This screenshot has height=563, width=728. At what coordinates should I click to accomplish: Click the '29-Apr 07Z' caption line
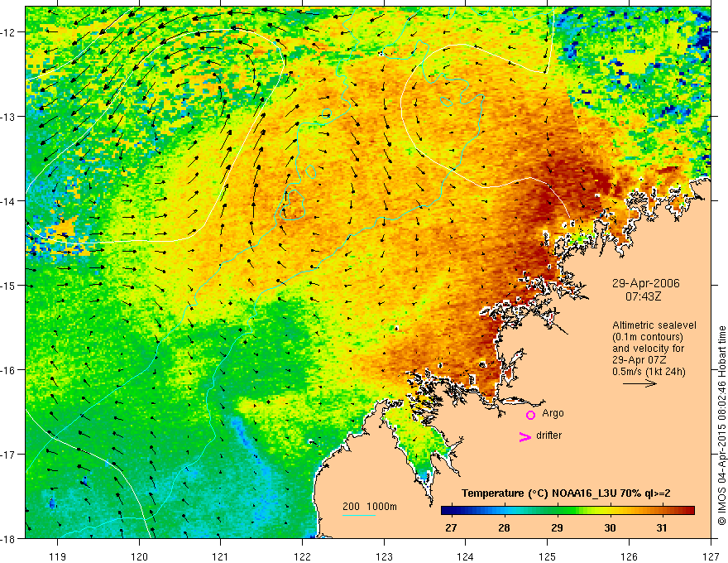point(639,360)
